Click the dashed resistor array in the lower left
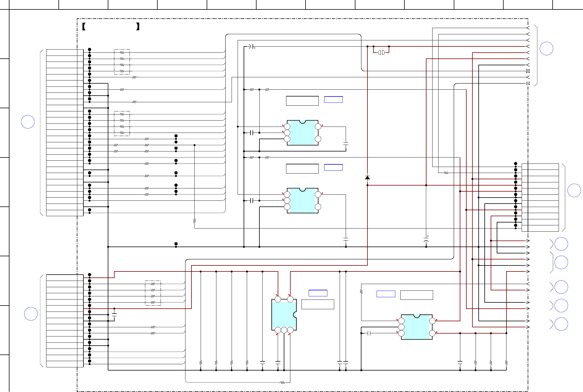The height and width of the screenshot is (392, 583). click(153, 293)
